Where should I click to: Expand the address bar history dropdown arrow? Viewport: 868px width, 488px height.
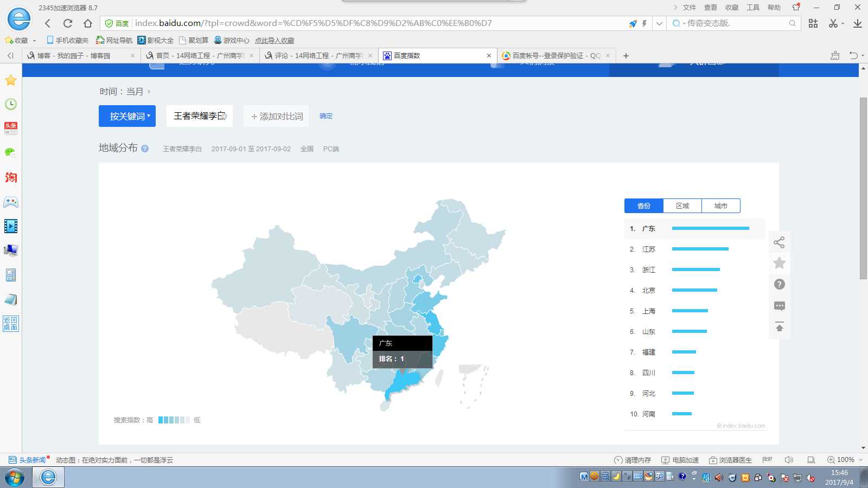659,23
